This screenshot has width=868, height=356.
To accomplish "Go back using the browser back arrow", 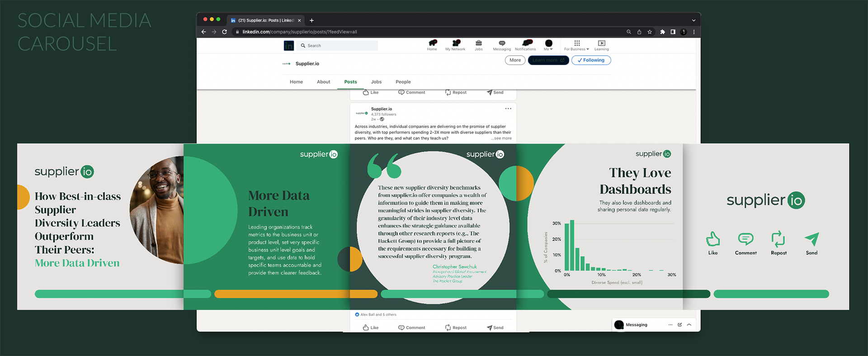I will coord(203,32).
